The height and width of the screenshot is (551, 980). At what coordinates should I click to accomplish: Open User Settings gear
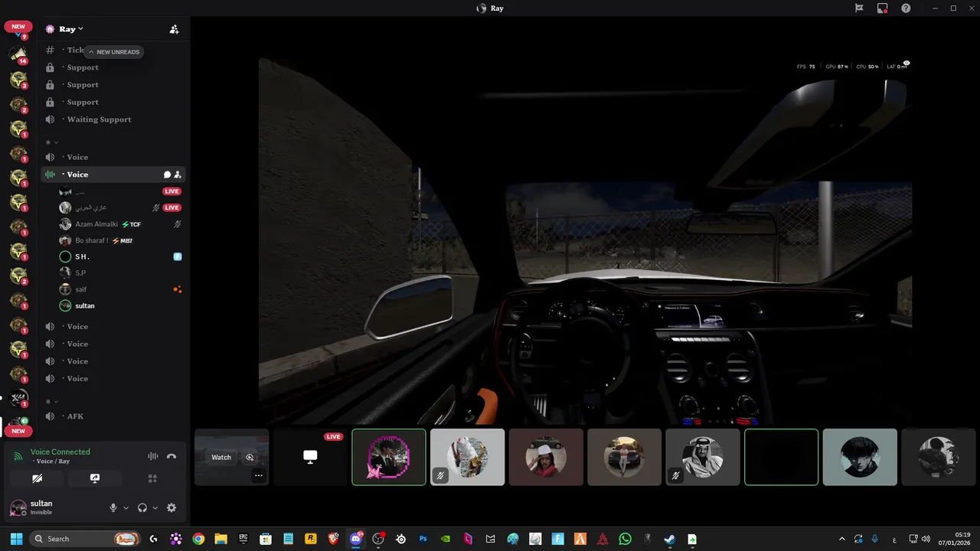(171, 507)
